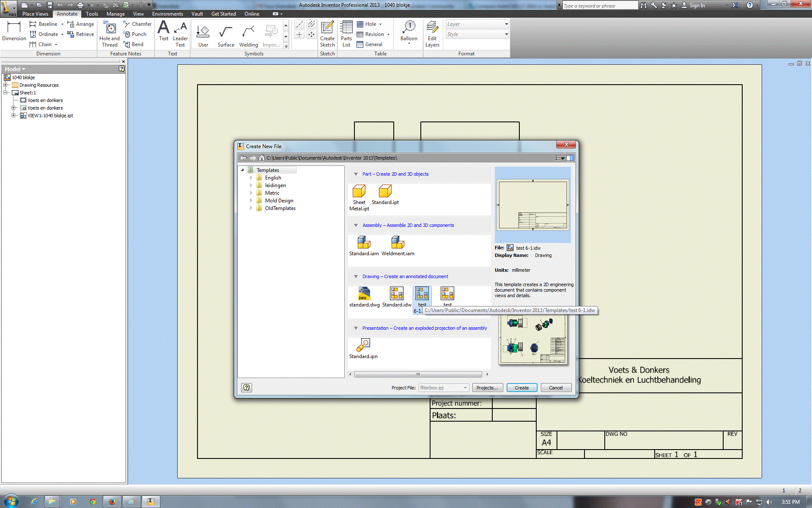Select the Standard.ipt part template
The image size is (812, 508).
tap(385, 195)
